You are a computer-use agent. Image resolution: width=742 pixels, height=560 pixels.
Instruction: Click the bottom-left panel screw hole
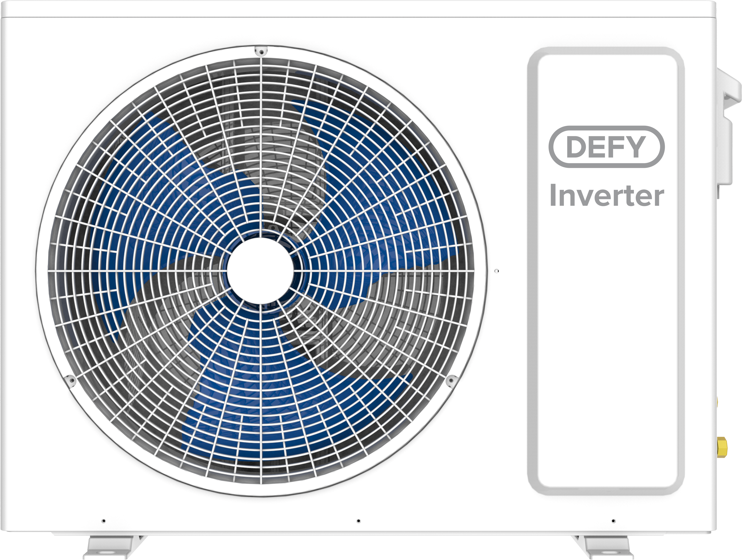104,521
